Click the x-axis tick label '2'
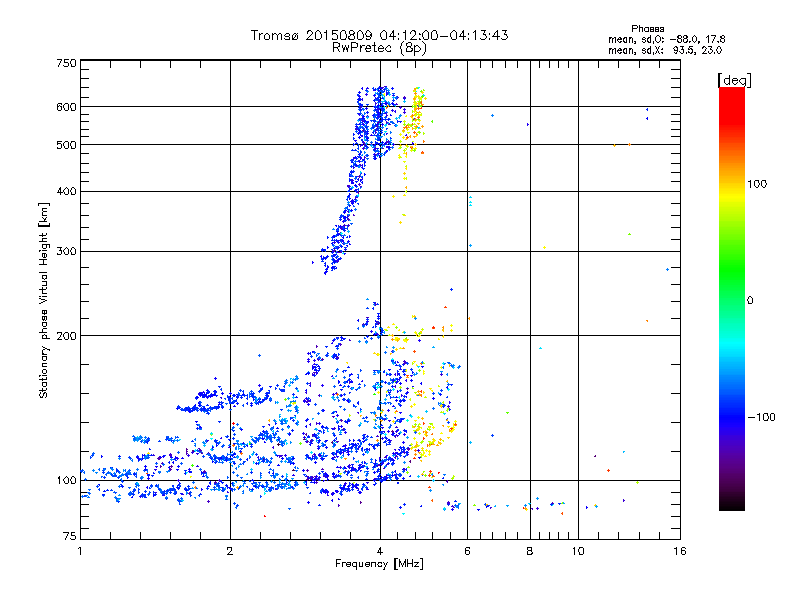Screen dimensions: 800x600 pyautogui.click(x=230, y=551)
